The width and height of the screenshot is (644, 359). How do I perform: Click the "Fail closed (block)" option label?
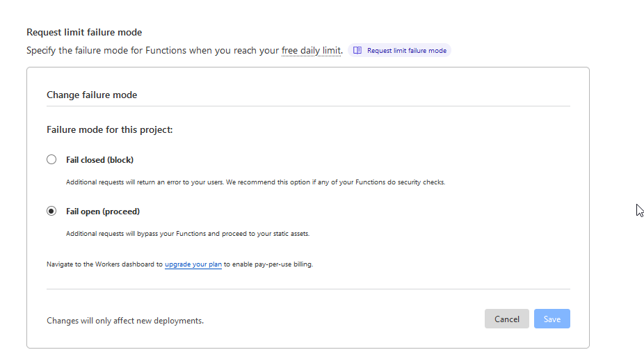pos(99,160)
